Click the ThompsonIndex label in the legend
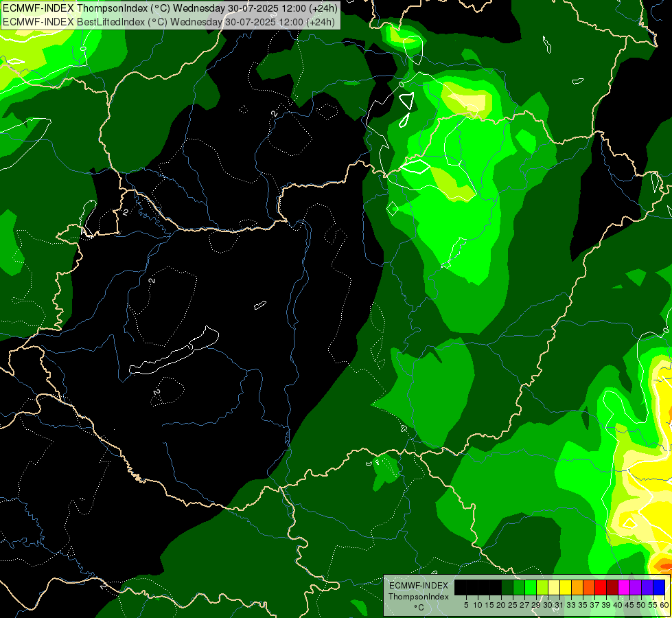Image resolution: width=672 pixels, height=618 pixels. pyautogui.click(x=419, y=597)
